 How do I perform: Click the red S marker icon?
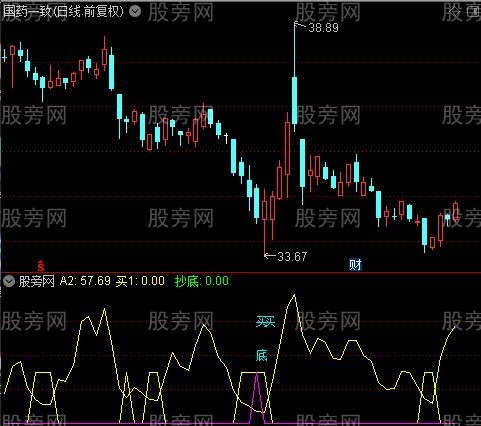tap(41, 266)
